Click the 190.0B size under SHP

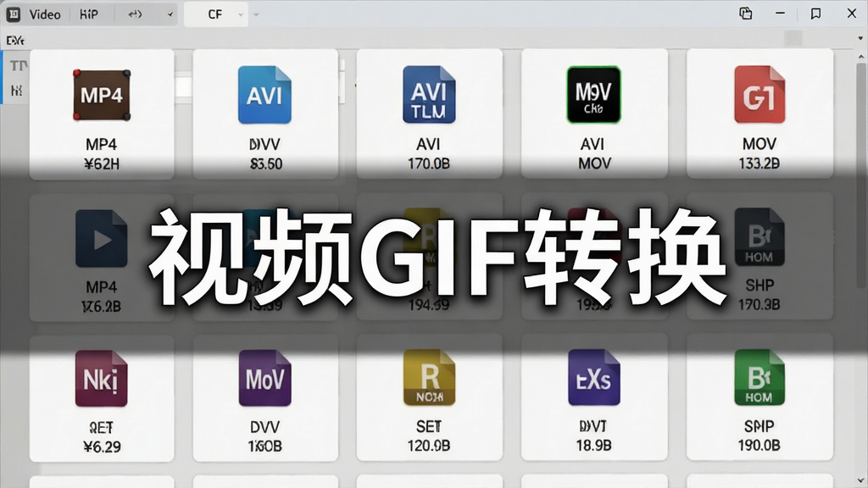pos(759,446)
